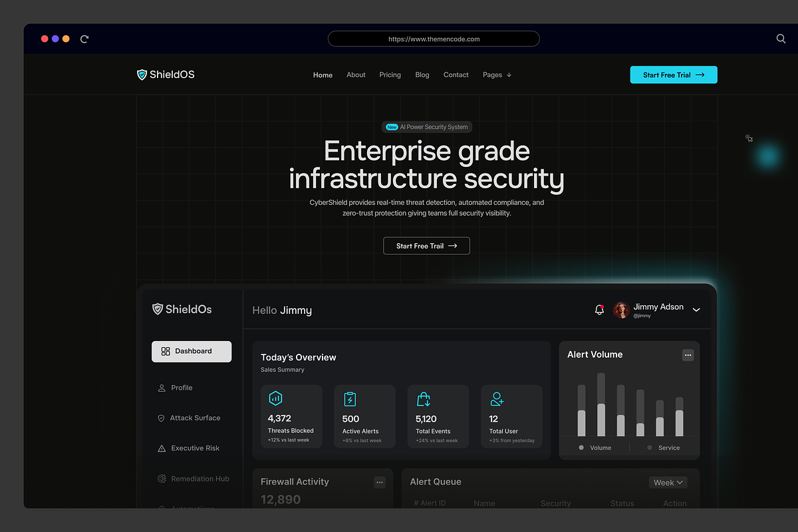Click the Executive Risk warning triangle icon

point(162,448)
